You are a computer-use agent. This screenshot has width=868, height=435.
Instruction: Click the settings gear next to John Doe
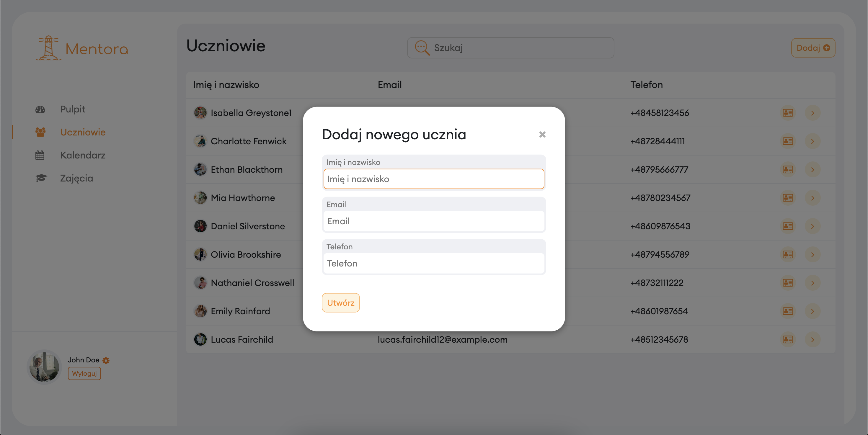point(106,360)
